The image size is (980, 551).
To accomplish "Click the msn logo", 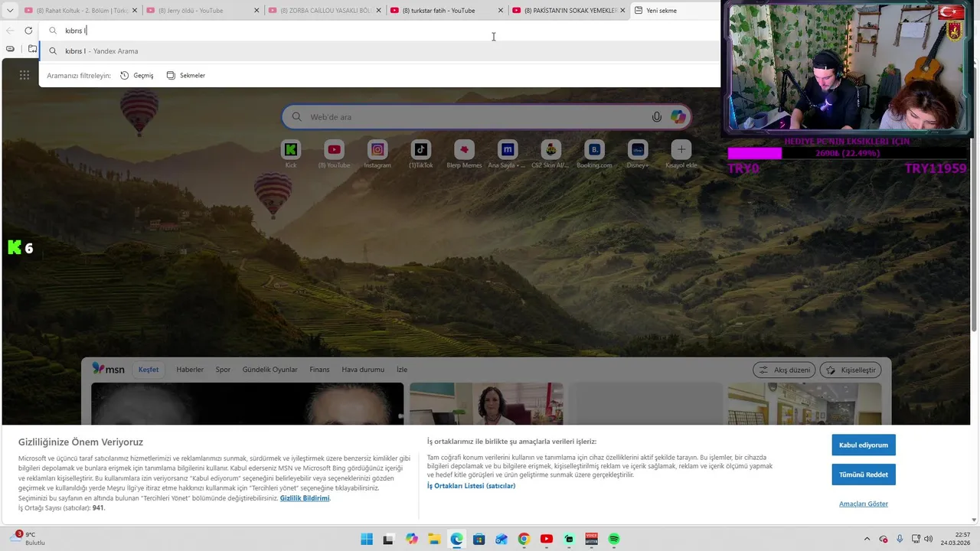I will click(108, 369).
